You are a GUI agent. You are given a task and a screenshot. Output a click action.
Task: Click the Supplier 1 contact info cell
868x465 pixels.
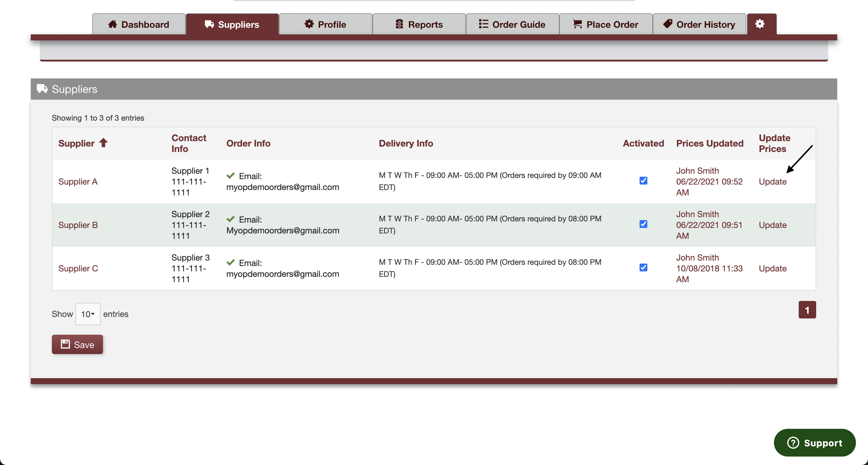(x=190, y=182)
